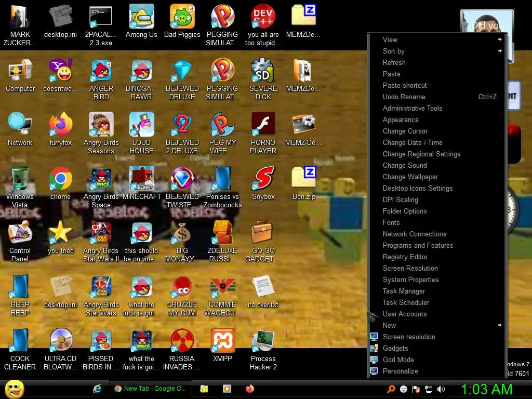Select Folder Options menu entry
The width and height of the screenshot is (532, 399).
tap(437, 211)
